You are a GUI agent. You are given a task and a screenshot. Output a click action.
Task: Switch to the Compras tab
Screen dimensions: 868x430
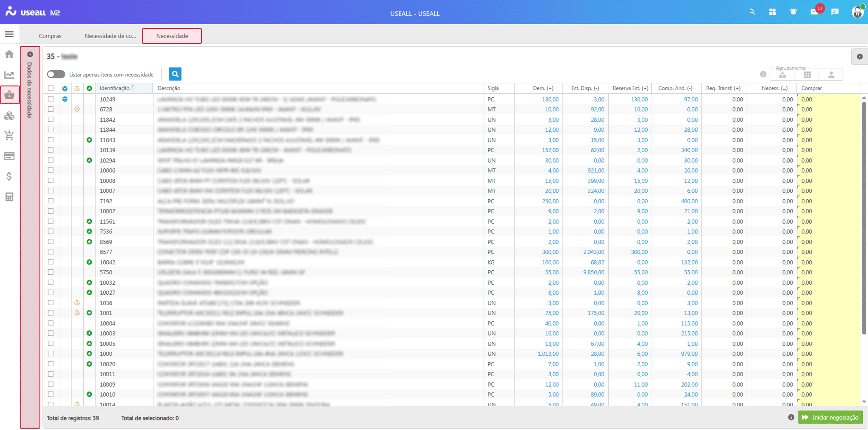50,36
